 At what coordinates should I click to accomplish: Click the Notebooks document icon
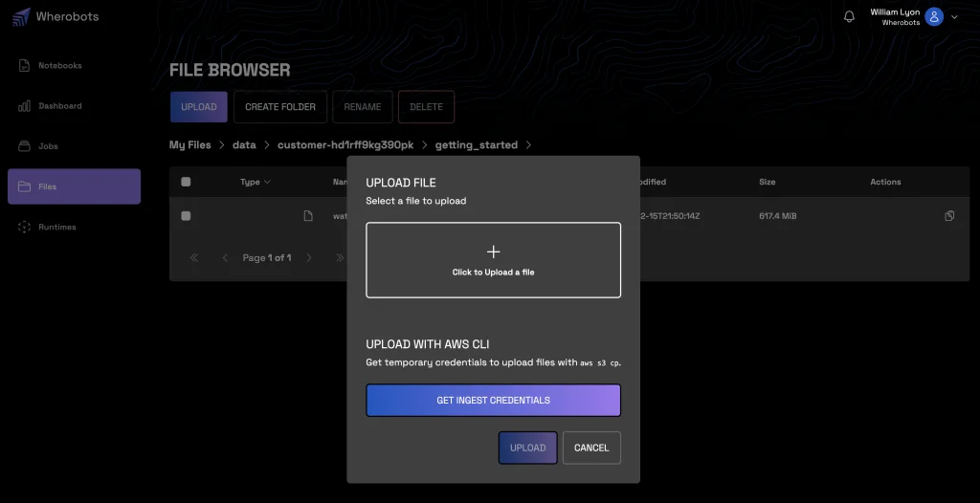click(x=24, y=66)
